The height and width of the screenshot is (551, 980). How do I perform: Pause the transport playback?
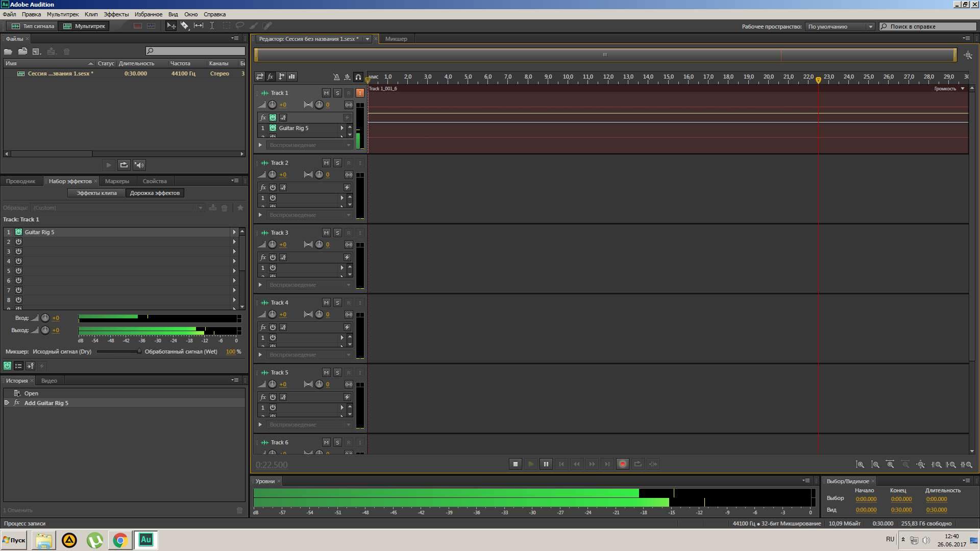[x=546, y=464]
